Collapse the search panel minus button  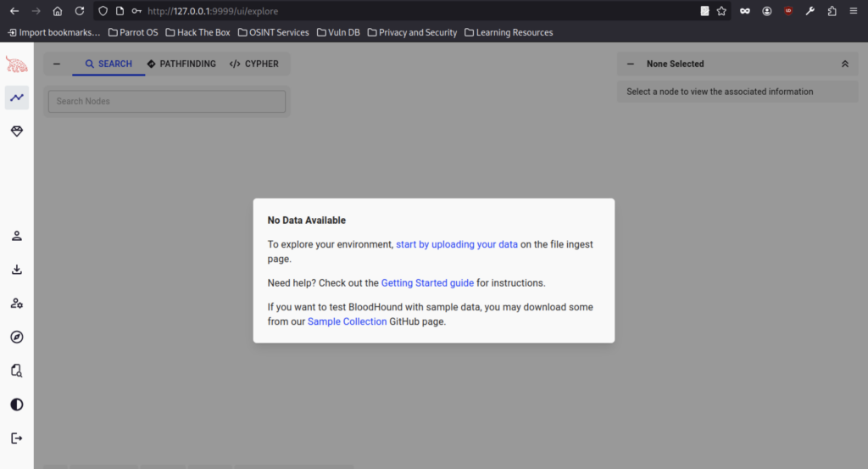(57, 64)
